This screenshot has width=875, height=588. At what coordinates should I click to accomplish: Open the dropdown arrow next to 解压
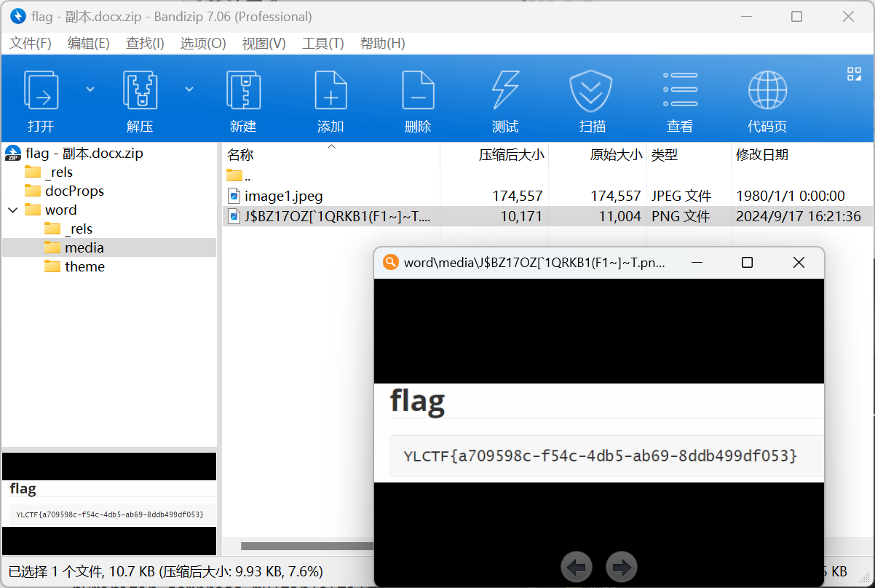[x=189, y=89]
